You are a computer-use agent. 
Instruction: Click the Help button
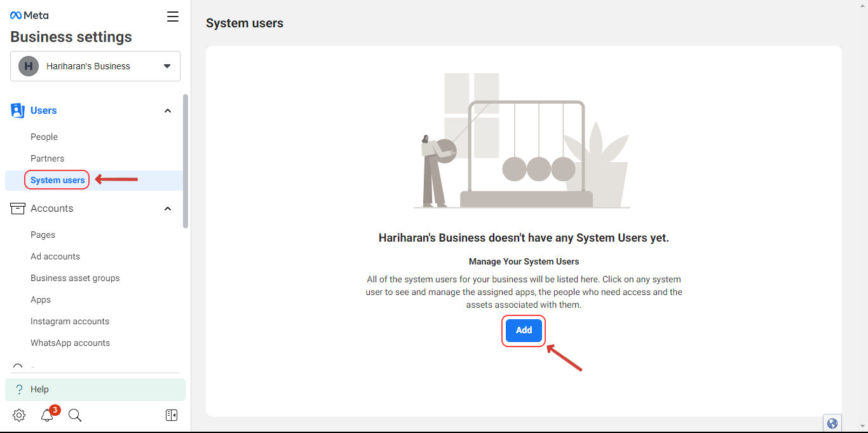(x=95, y=390)
